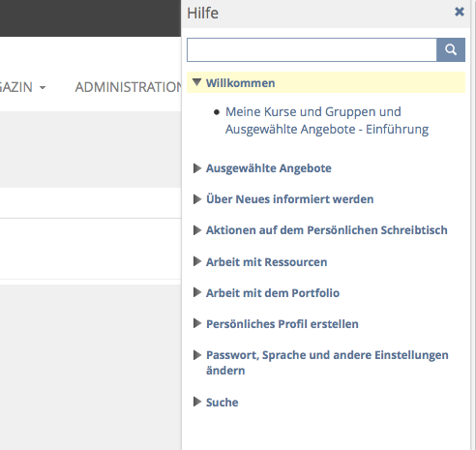Expand the Arbeit mit Ressourcen triangle
The height and width of the screenshot is (450, 476).
(x=197, y=261)
